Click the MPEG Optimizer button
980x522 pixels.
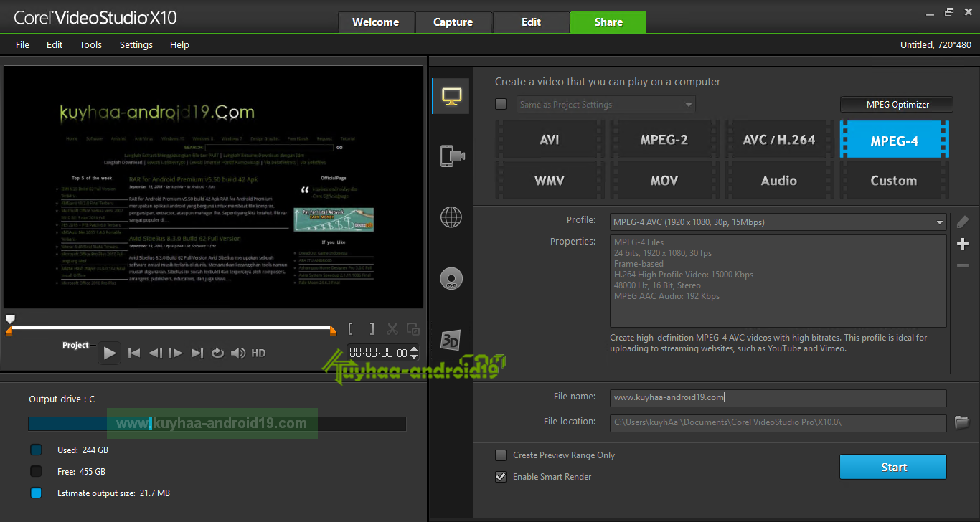pos(897,105)
